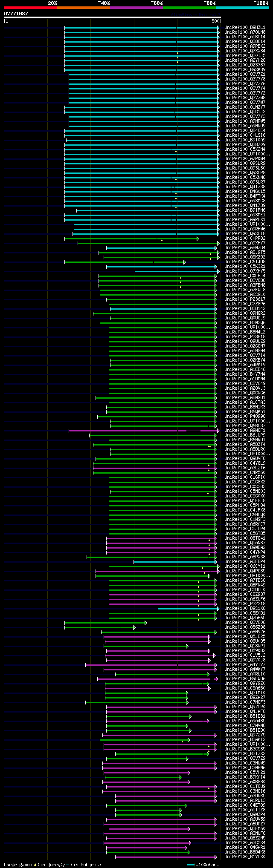Open UniRef100_C5M803 hit

pos(245,491)
